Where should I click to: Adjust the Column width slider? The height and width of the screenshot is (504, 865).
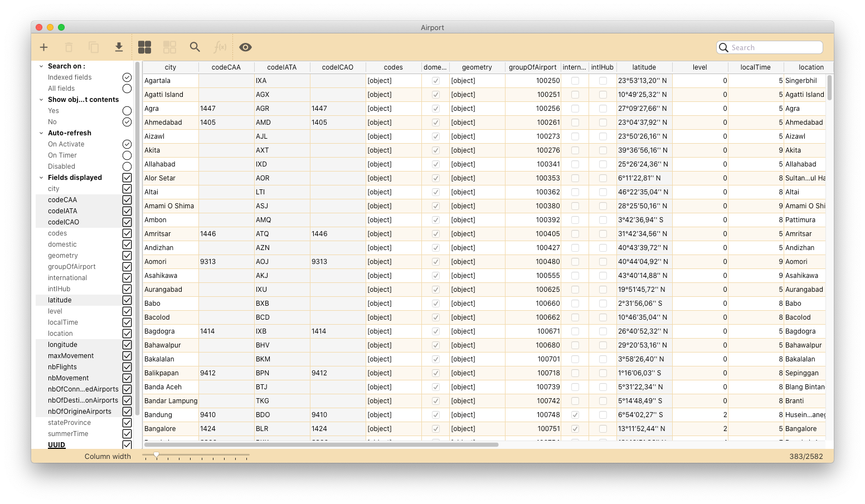pos(157,455)
